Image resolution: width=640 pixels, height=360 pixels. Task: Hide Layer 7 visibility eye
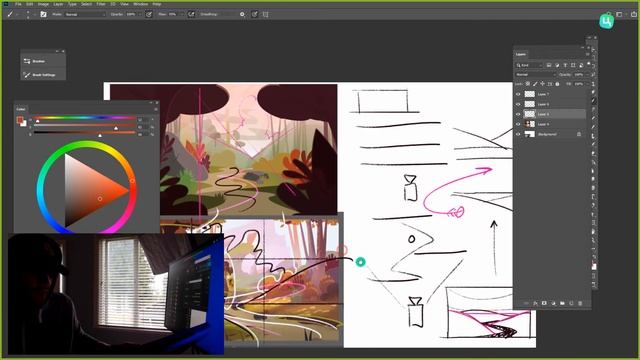click(x=518, y=94)
